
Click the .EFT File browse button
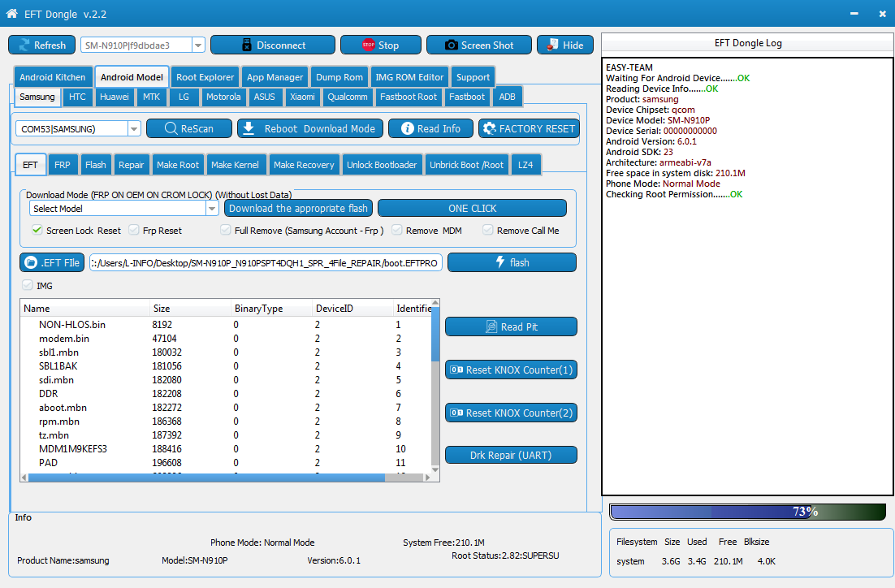(52, 262)
